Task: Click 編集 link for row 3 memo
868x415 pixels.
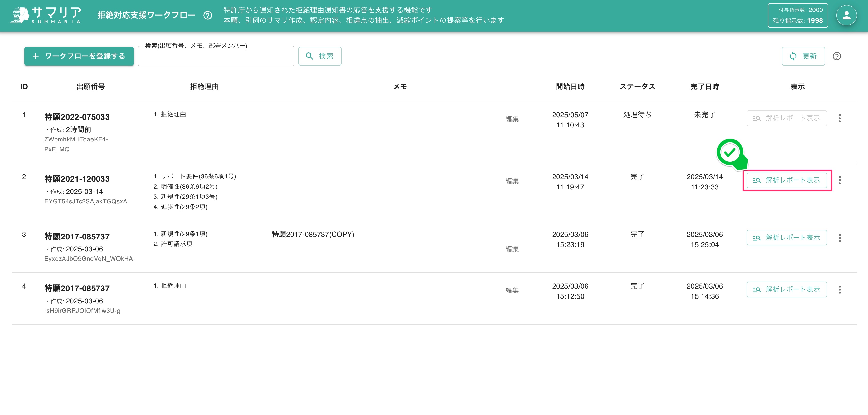Action: (x=512, y=249)
